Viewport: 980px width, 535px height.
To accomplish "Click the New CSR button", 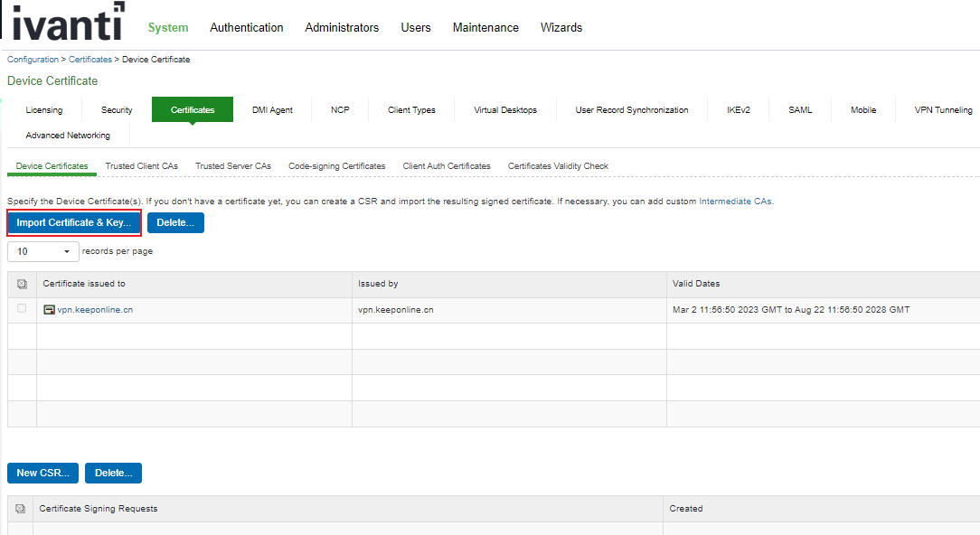I will 42,473.
